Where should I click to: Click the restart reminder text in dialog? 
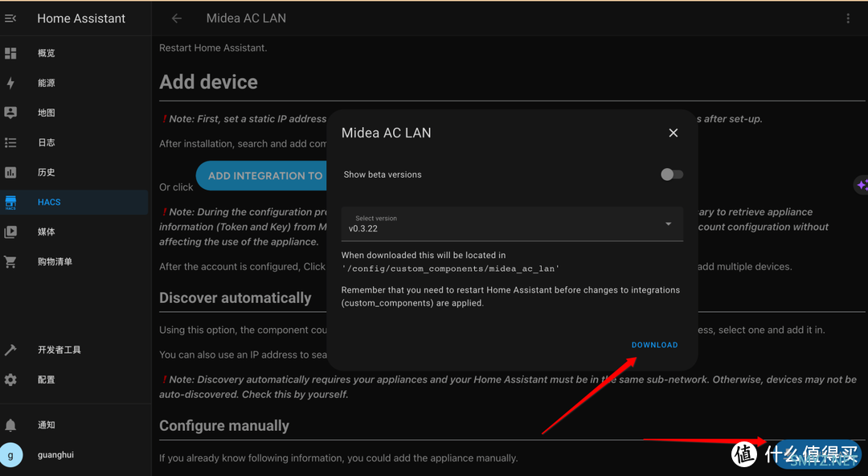(510, 297)
